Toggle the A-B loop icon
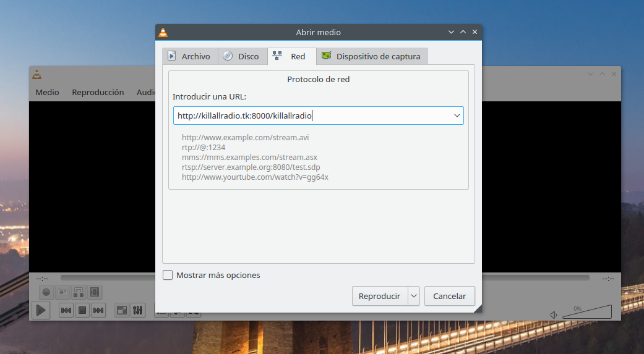Viewport: 644px width, 354px height. click(x=79, y=292)
